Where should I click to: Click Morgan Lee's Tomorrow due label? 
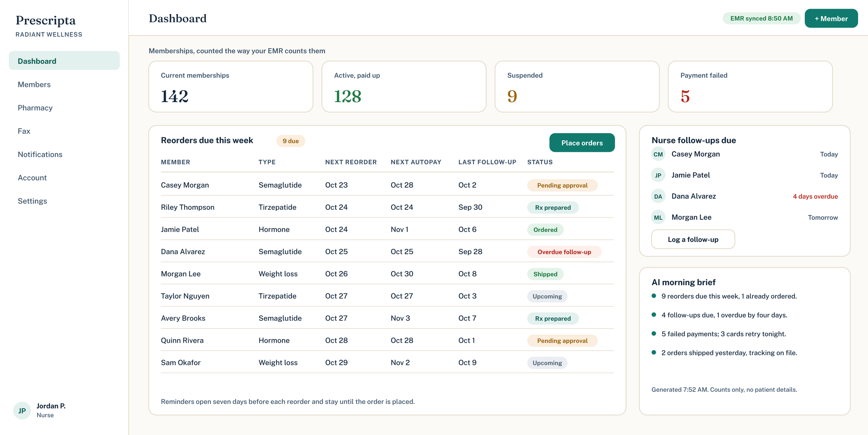[x=823, y=217]
